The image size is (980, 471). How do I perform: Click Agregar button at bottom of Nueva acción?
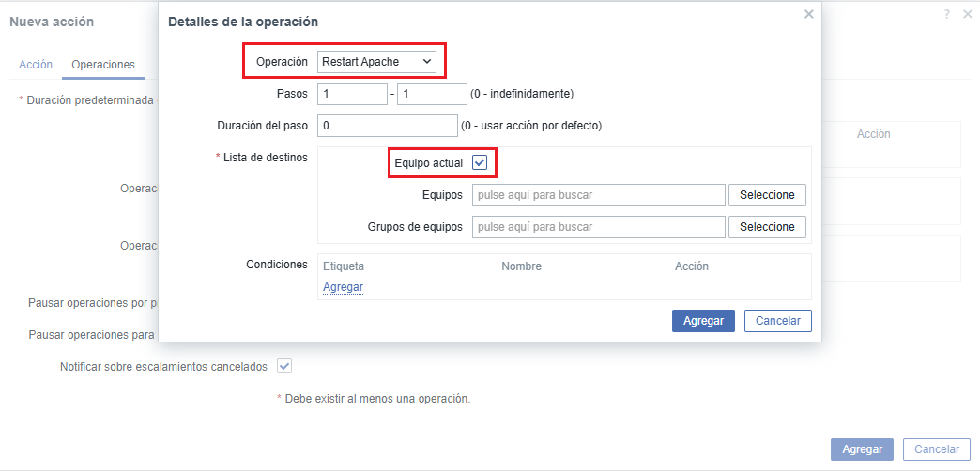(862, 449)
